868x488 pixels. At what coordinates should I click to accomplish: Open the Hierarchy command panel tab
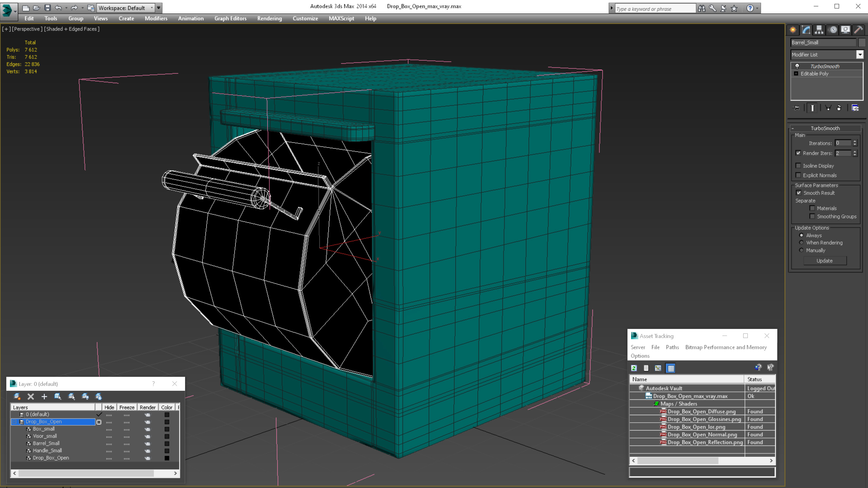819,30
